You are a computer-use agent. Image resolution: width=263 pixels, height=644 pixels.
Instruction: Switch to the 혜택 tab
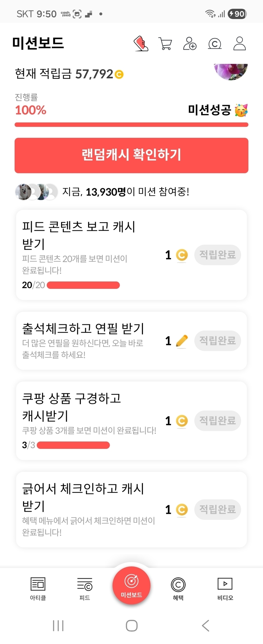pos(178,589)
